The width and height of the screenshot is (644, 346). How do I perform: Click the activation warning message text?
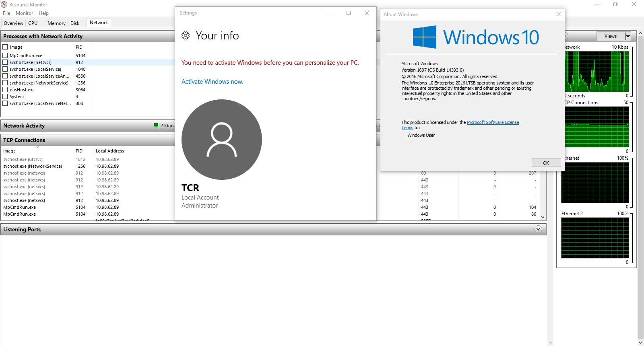pyautogui.click(x=270, y=63)
